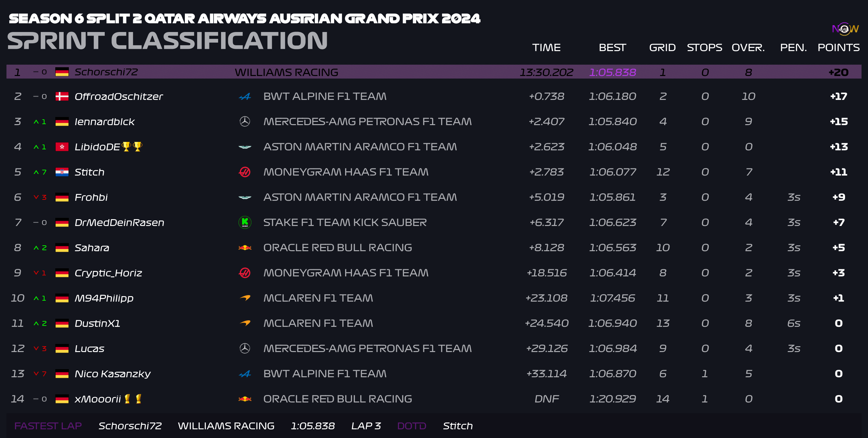This screenshot has width=868, height=438.
Task: Click the Mercedes star logo next to lennardblck
Action: click(x=245, y=122)
